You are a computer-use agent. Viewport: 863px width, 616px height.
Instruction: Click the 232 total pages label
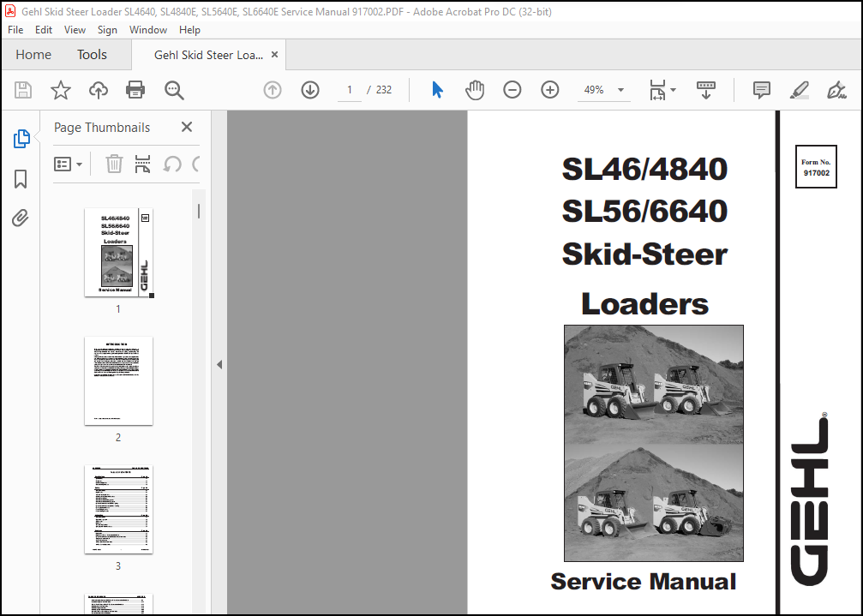coord(384,90)
